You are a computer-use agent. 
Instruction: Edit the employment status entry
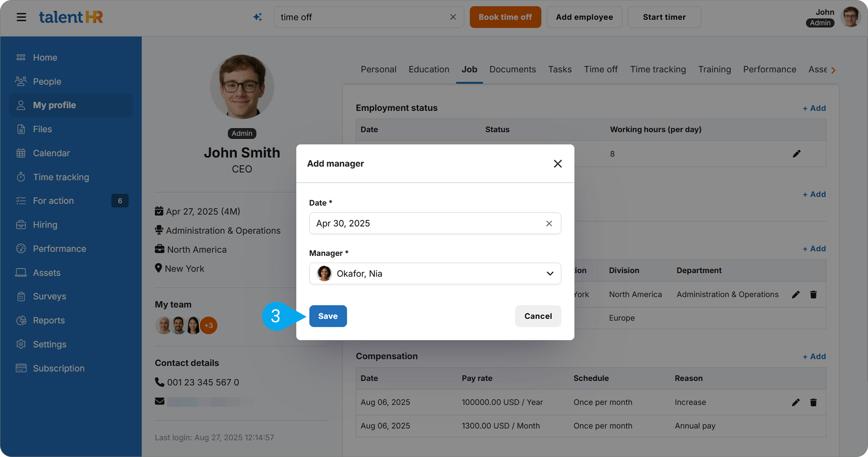coord(797,153)
